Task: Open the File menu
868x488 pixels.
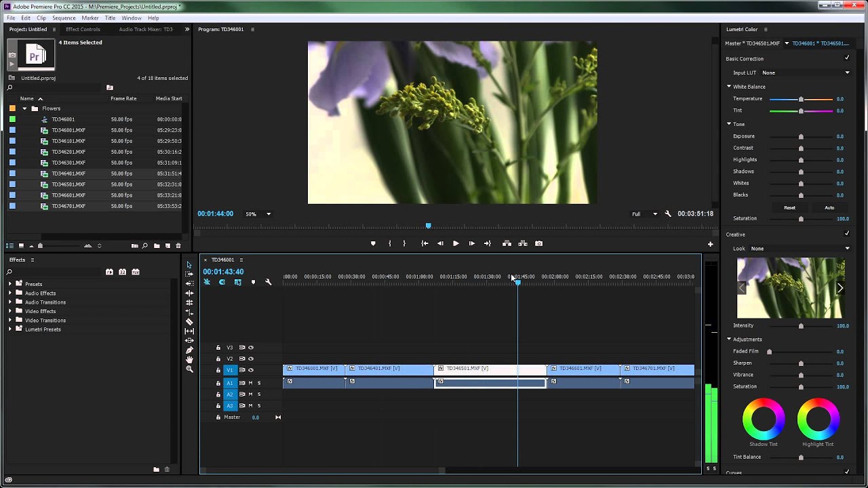Action: point(11,18)
